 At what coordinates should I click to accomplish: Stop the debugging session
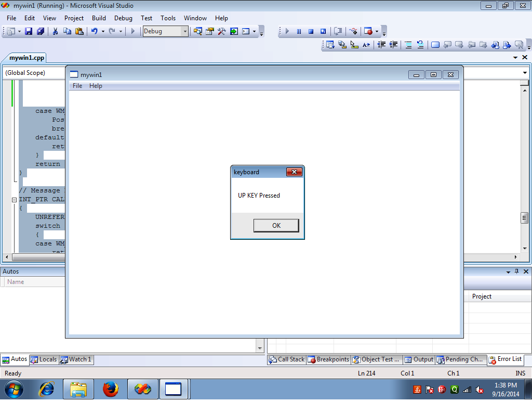click(311, 31)
